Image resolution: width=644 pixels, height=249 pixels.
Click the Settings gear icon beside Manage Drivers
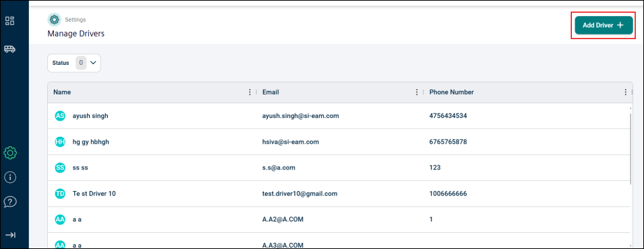[54, 20]
